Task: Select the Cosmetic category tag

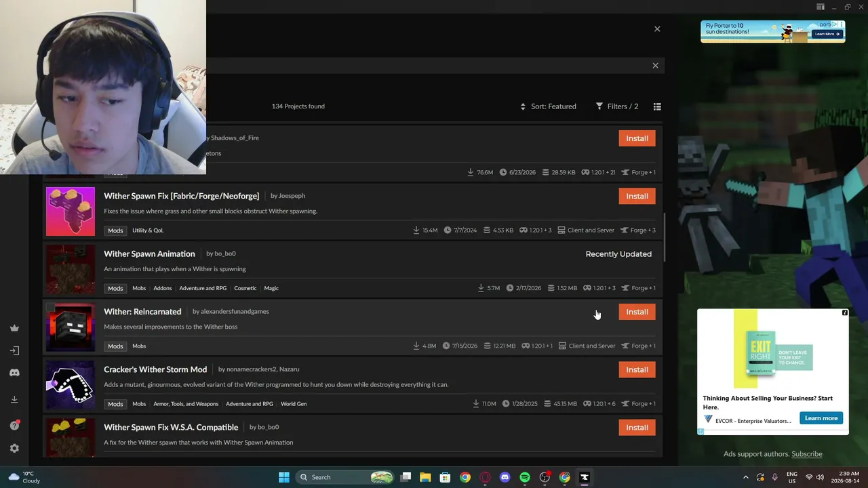Action: pyautogui.click(x=245, y=288)
